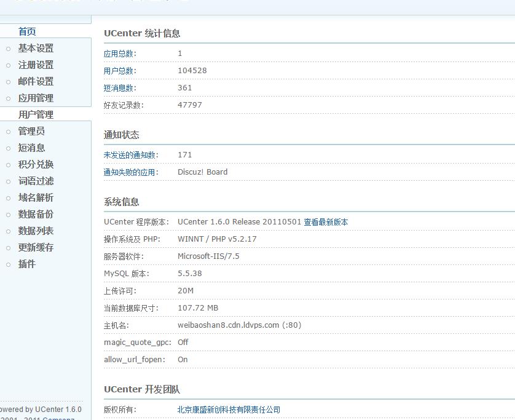Click the 系统信息 section heading
This screenshot has height=420, width=515.
click(122, 202)
